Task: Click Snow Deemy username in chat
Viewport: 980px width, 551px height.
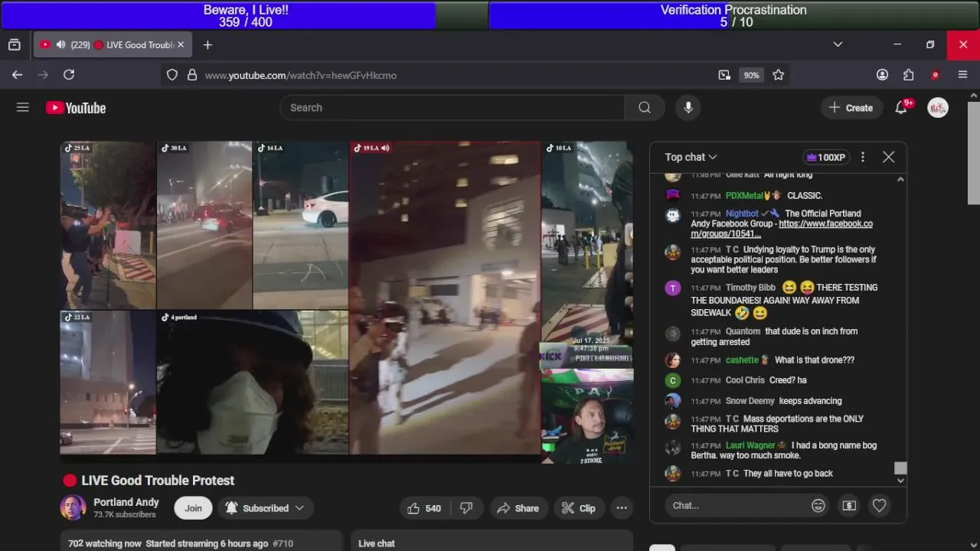Action: [x=750, y=401]
